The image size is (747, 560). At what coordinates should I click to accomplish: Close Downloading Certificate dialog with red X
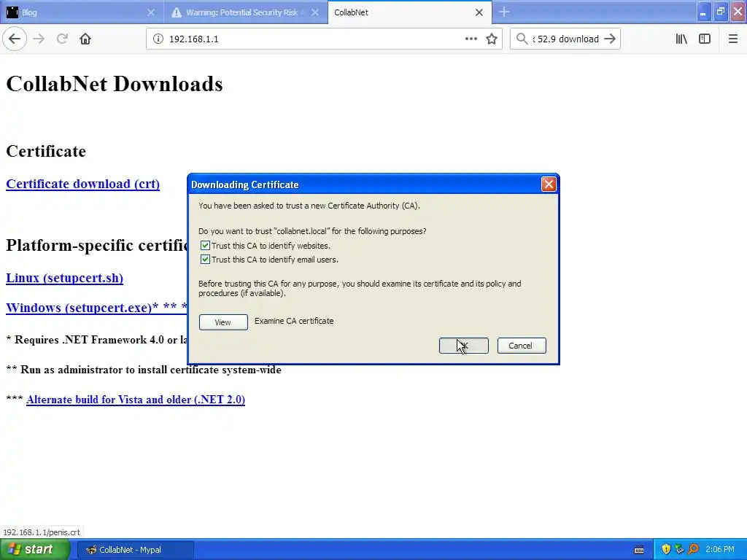(549, 184)
